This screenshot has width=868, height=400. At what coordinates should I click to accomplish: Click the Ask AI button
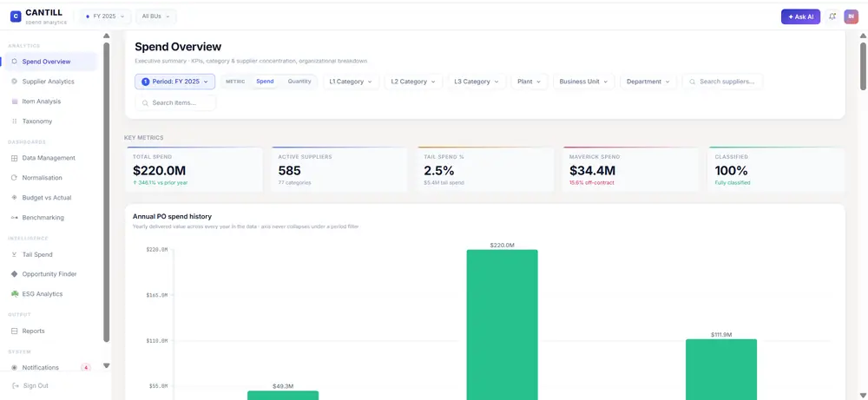[x=800, y=16]
